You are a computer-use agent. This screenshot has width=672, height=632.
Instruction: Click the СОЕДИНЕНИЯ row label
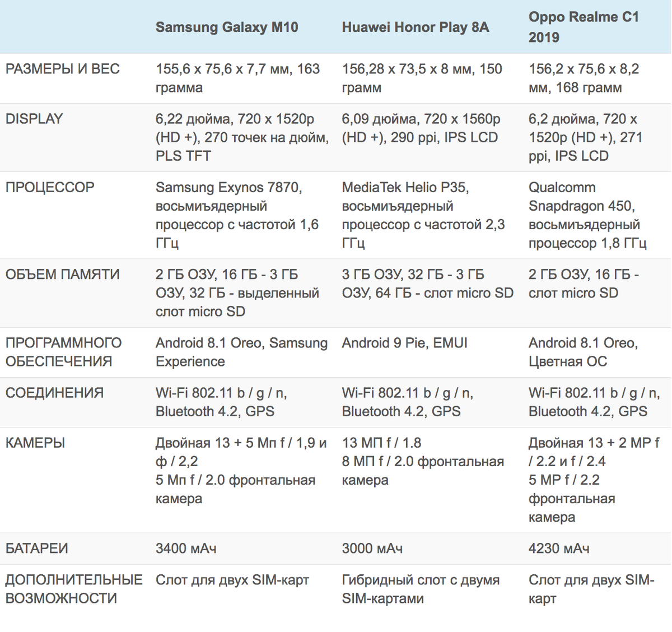click(x=54, y=393)
